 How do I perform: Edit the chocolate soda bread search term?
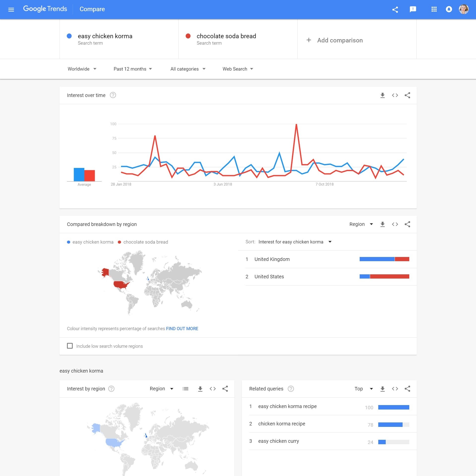pyautogui.click(x=238, y=39)
